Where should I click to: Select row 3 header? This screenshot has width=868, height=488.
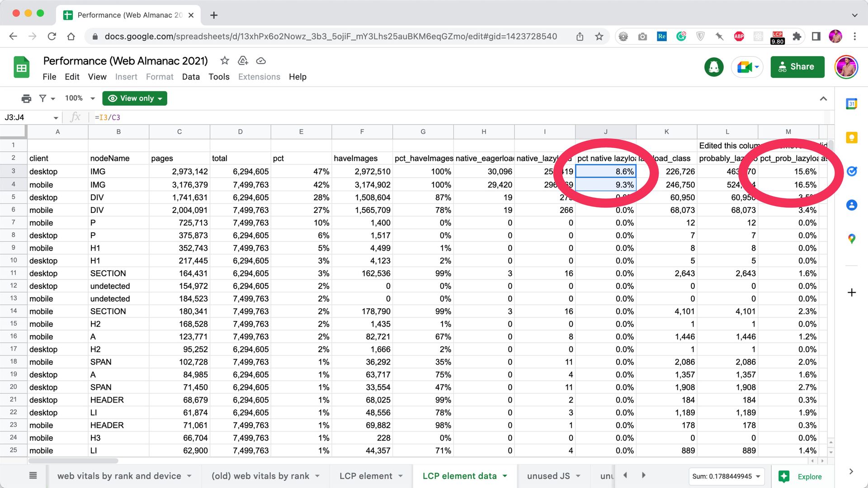pos(13,171)
